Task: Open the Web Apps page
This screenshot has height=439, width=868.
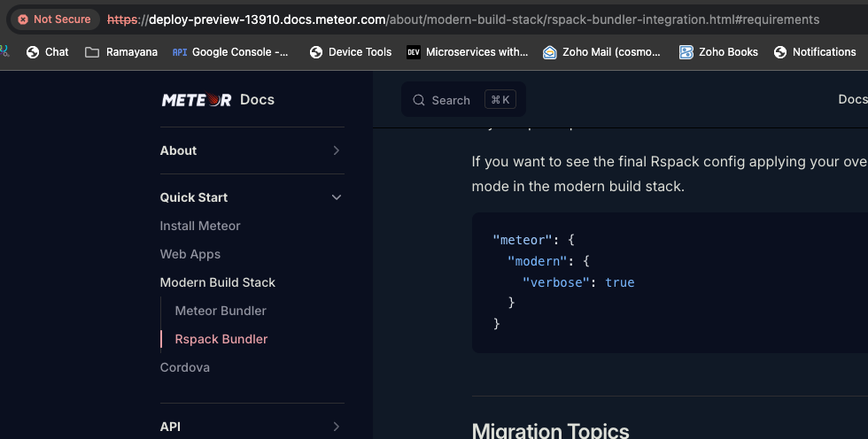Action: (190, 254)
